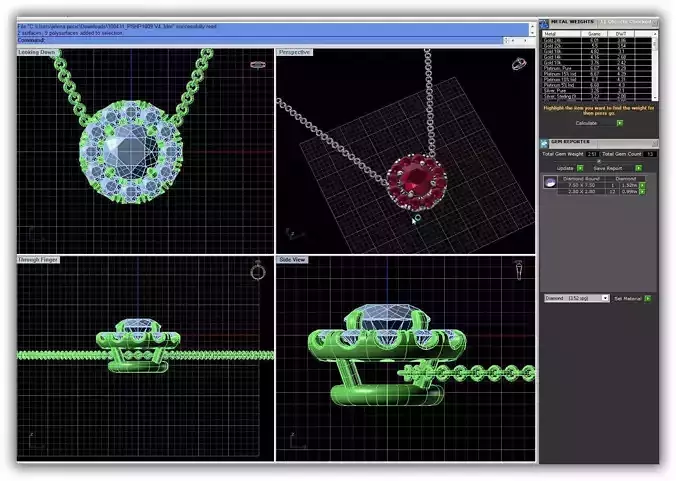
Task: Select the Silver Pure row
Action: point(597,91)
